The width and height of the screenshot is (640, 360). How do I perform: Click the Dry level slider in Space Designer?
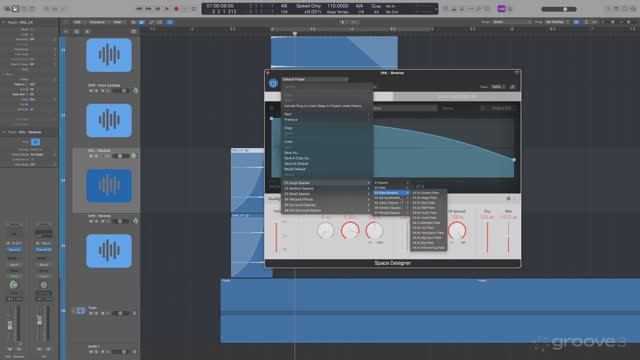(x=487, y=238)
